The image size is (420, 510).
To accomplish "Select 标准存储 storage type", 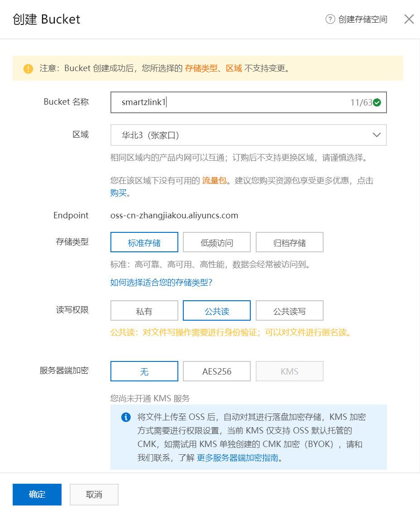I will click(x=144, y=242).
